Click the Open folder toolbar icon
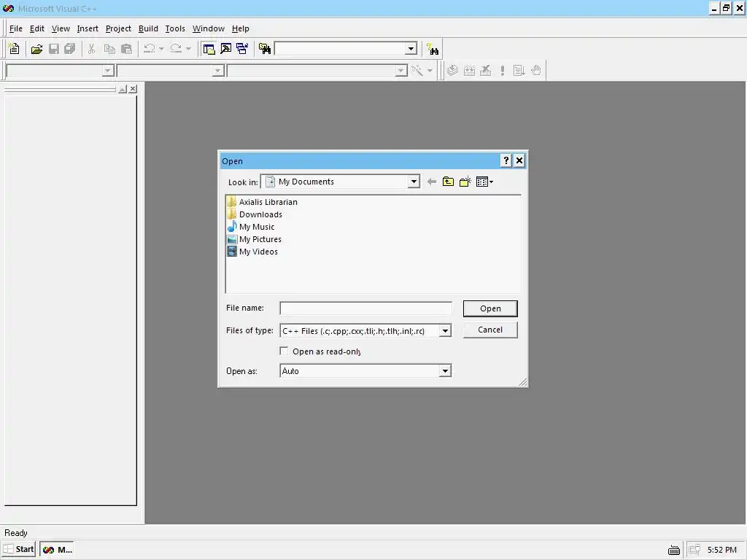Viewport: 747px width, 560px height. [36, 49]
